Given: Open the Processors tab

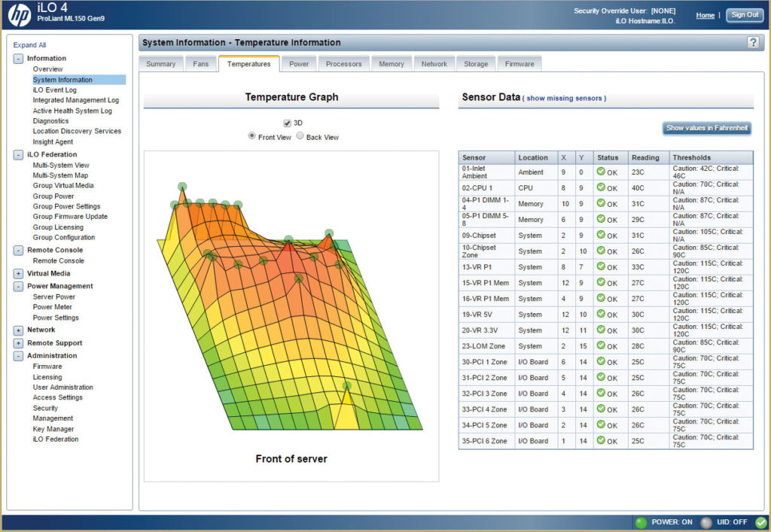Looking at the screenshot, I should [343, 64].
